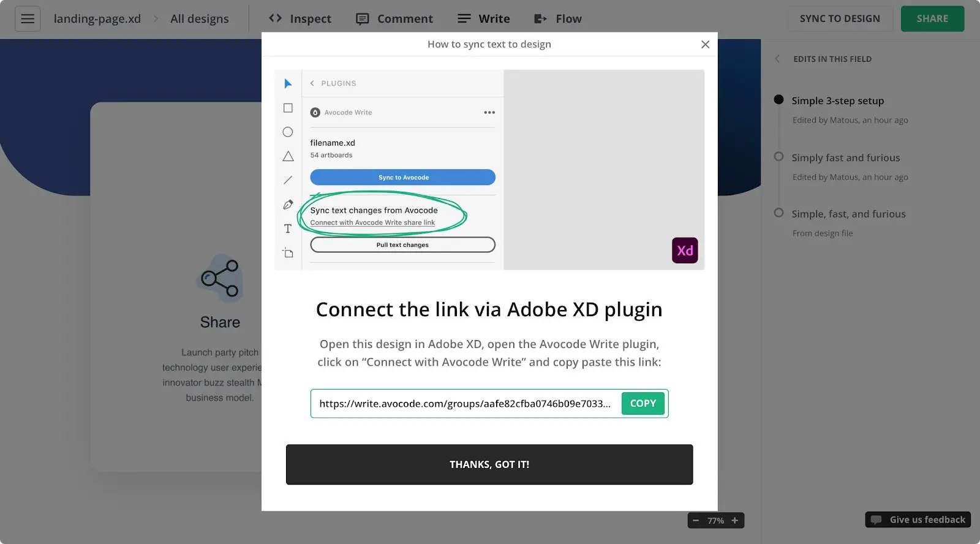
Task: Collapse 'Edits in this field' with back chevron
Action: pos(777,59)
